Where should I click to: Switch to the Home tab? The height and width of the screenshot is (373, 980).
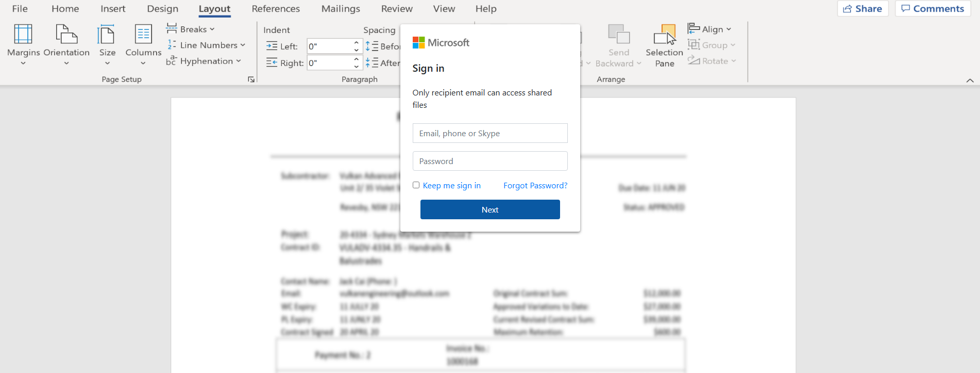pyautogui.click(x=65, y=9)
